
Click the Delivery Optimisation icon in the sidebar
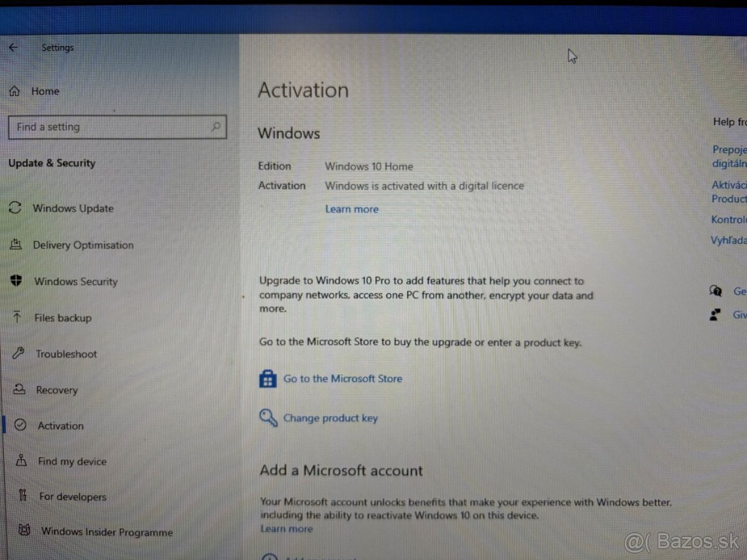(x=16, y=245)
